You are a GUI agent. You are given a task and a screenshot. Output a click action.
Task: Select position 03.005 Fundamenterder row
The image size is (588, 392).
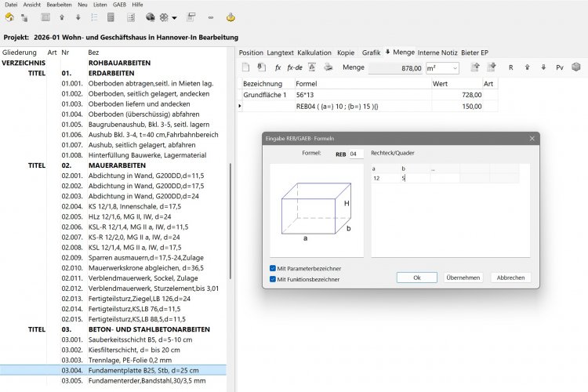click(113, 380)
